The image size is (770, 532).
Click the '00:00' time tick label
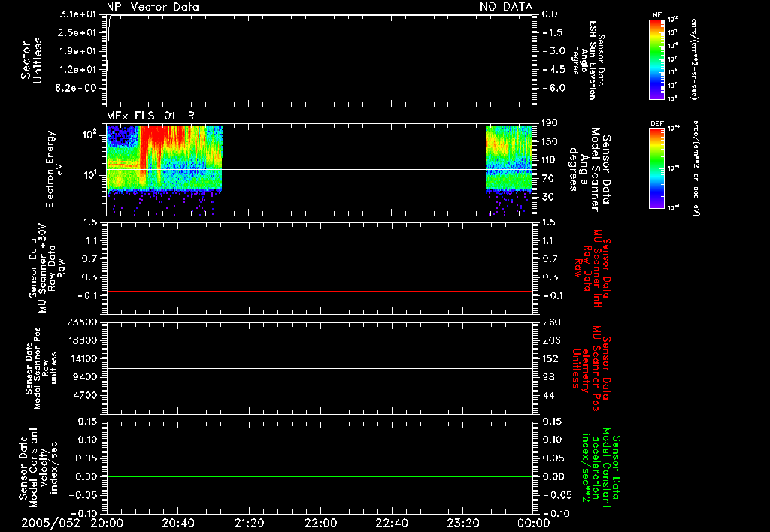coord(533,524)
